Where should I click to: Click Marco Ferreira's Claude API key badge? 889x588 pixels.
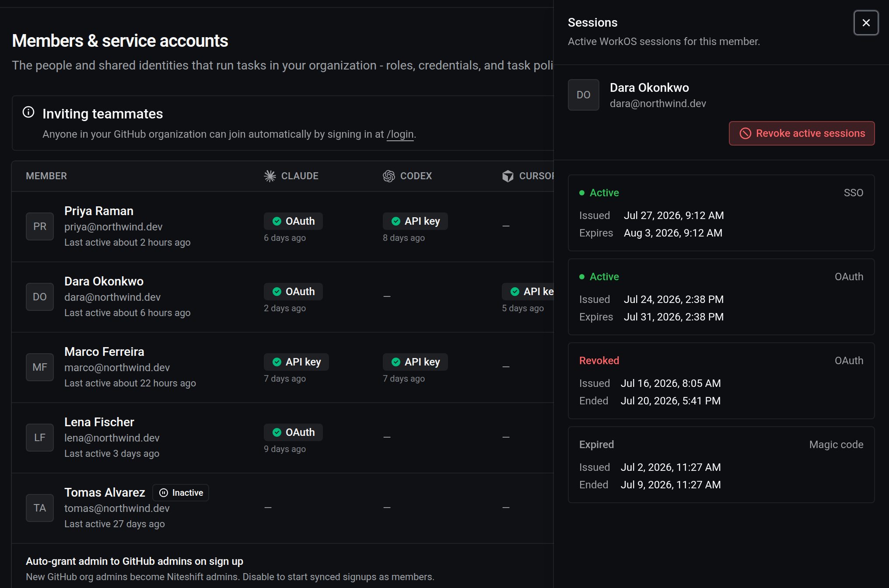[x=296, y=362]
